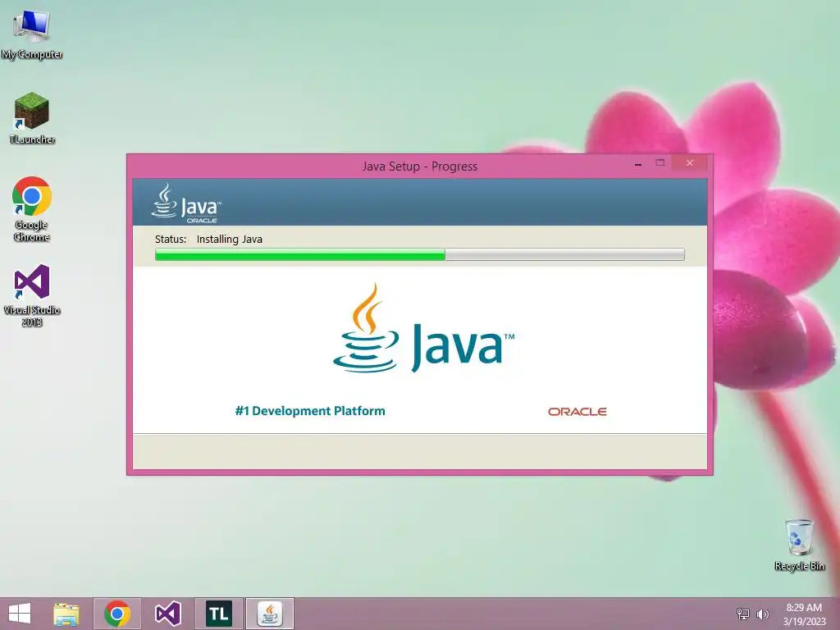Click the Java Oracle logo in header
Screen dimensions: 840x630
coord(186,203)
